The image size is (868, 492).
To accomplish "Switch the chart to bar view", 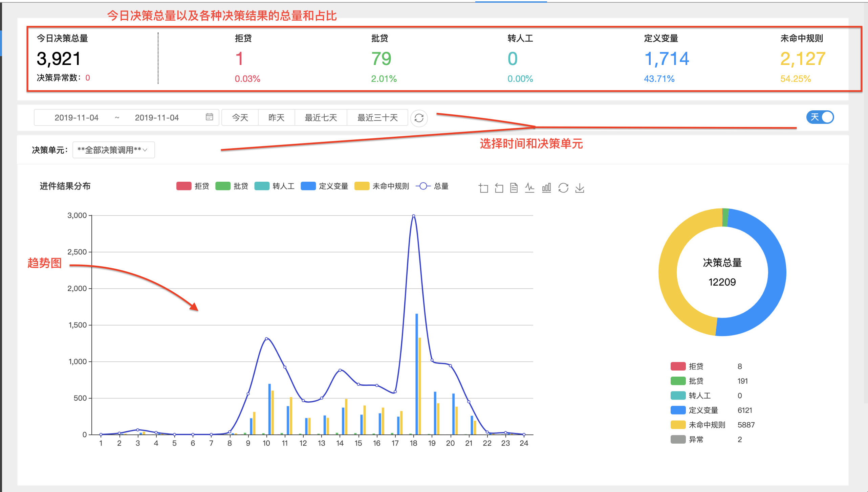I will pyautogui.click(x=546, y=188).
